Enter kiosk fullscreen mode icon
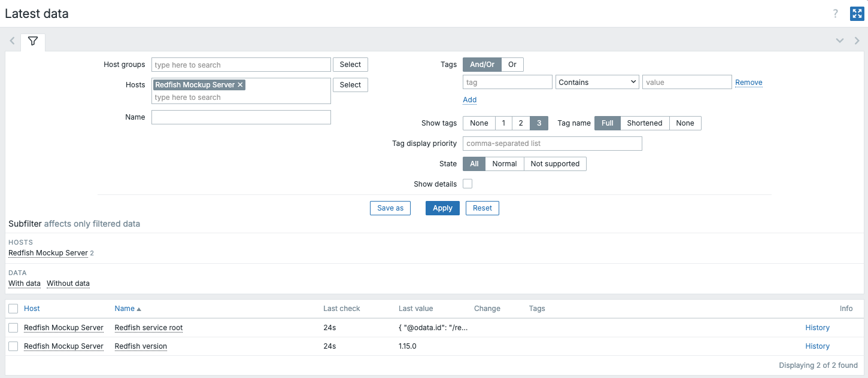Screen dimensions: 868x378 coord(857,14)
